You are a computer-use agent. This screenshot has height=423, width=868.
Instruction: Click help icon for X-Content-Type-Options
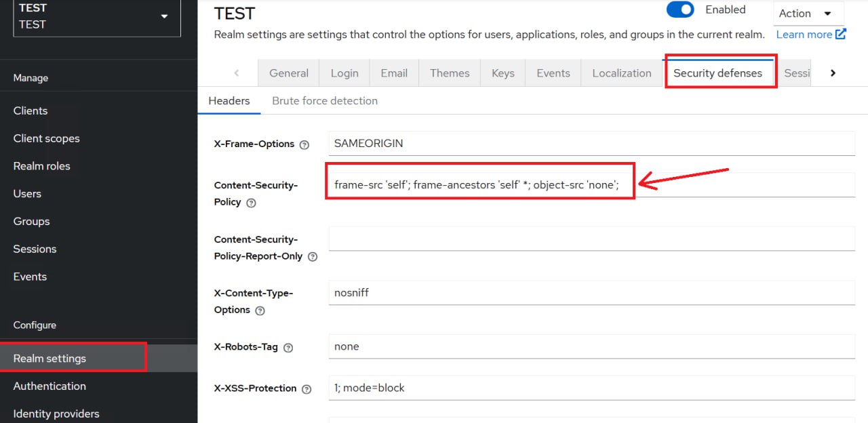click(260, 310)
